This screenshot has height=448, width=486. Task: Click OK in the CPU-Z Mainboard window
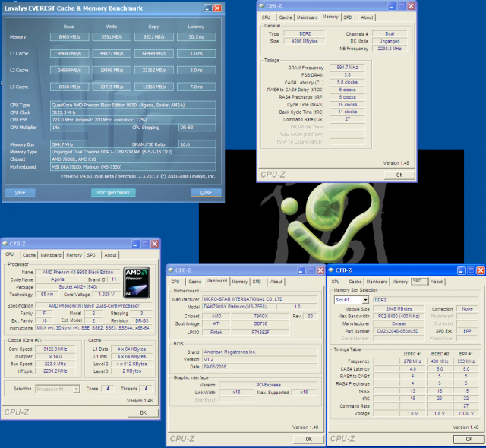309,439
